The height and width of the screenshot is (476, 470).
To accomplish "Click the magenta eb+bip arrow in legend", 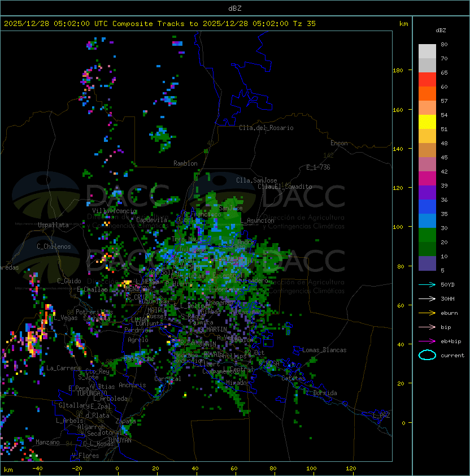I will click(x=427, y=341).
